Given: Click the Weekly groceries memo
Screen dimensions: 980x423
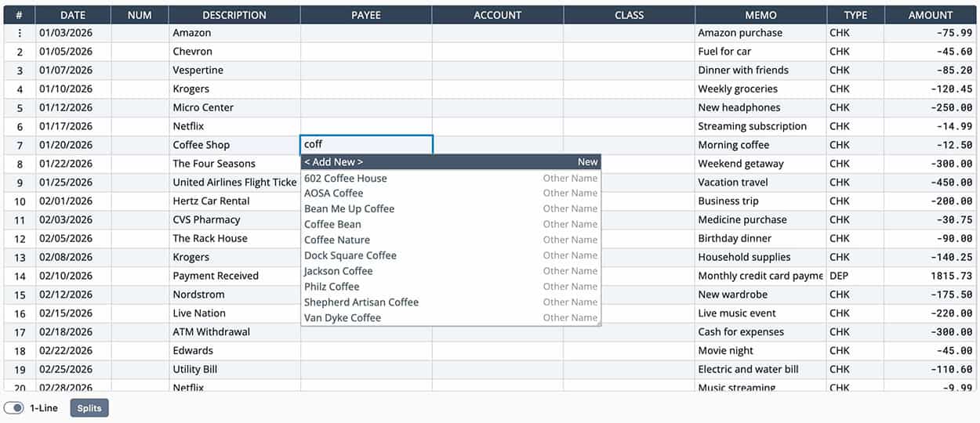Looking at the screenshot, I should [760, 89].
